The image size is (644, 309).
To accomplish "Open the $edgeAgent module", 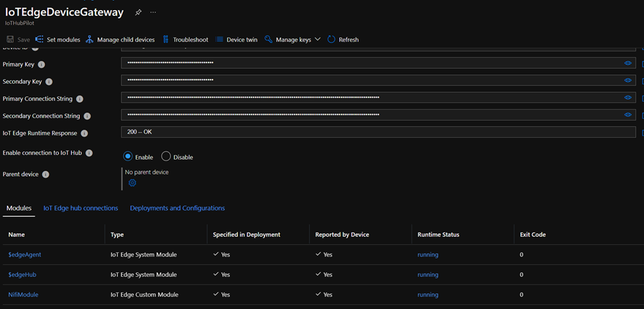I will pyautogui.click(x=25, y=254).
